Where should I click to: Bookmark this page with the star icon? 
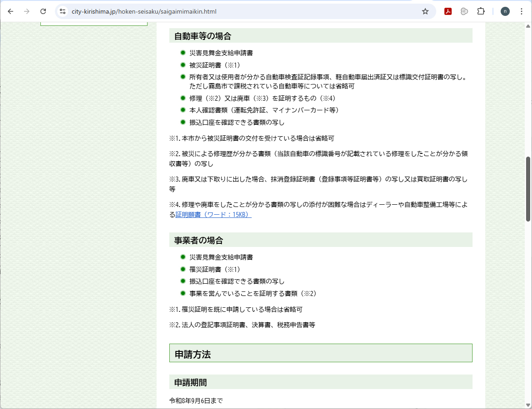(425, 11)
